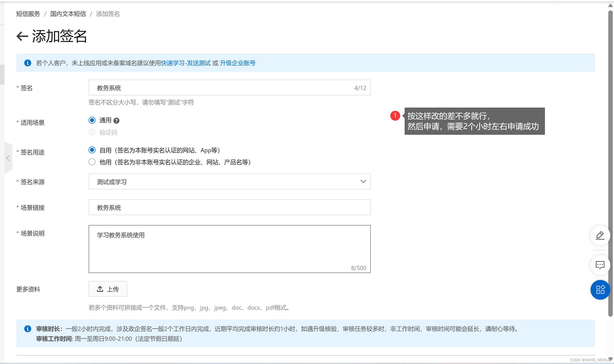The width and height of the screenshot is (614, 364).
Task: Click the blue apps grid floating button
Action: (600, 290)
